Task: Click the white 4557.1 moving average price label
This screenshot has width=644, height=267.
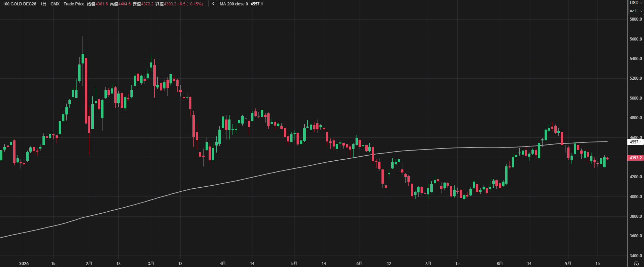Action: (636, 142)
